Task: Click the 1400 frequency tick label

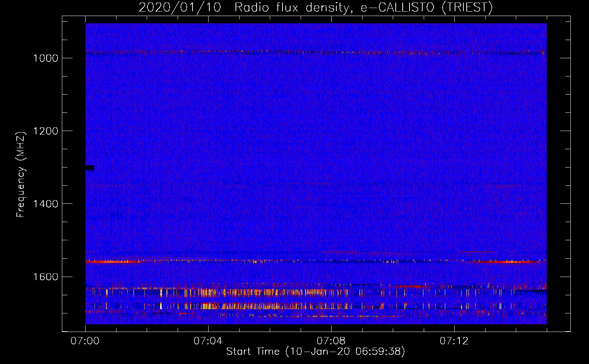Action: click(x=46, y=204)
